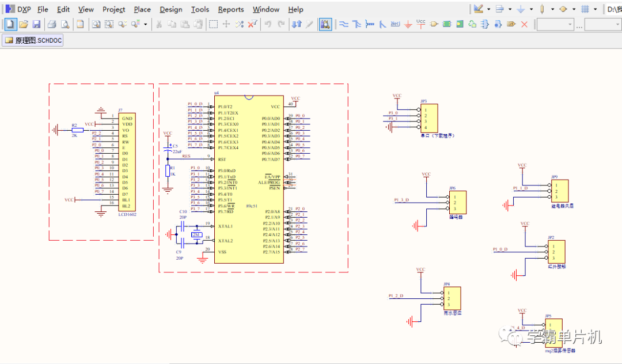Select the Place Bus Entry tool
This screenshot has width=622, height=364.
tap(382, 24)
